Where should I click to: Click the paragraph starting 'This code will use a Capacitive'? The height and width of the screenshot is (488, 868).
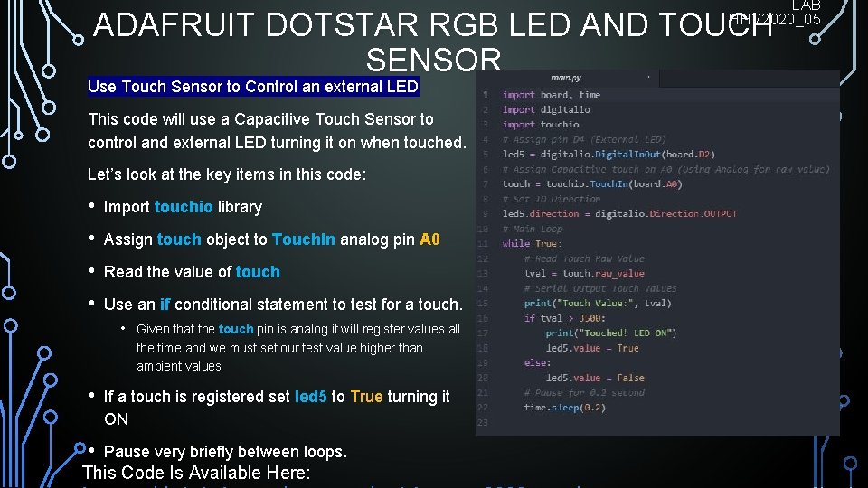pos(277,131)
